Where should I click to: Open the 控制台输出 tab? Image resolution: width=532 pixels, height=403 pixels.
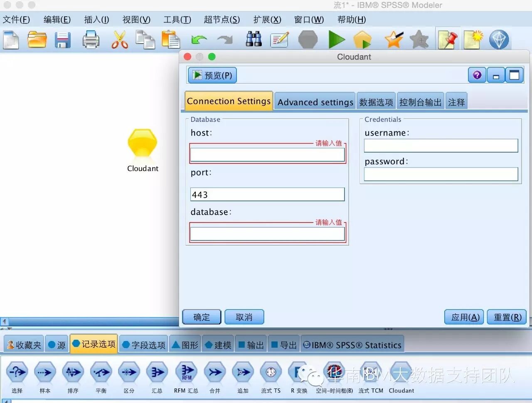coord(421,102)
